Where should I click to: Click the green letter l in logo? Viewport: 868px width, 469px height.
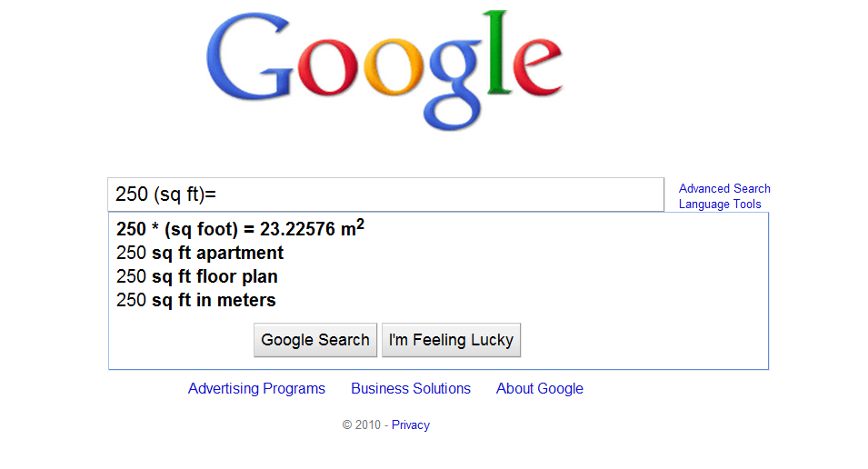(x=498, y=52)
